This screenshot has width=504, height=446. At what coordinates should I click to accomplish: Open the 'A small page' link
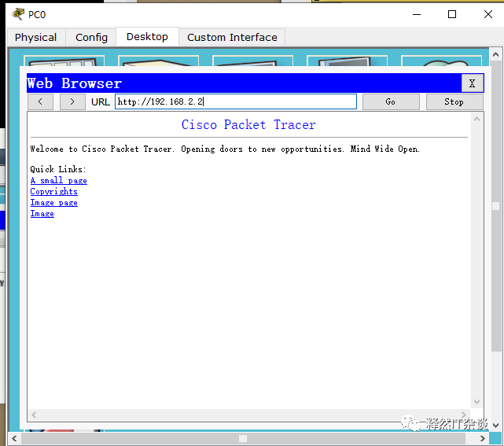tap(58, 180)
